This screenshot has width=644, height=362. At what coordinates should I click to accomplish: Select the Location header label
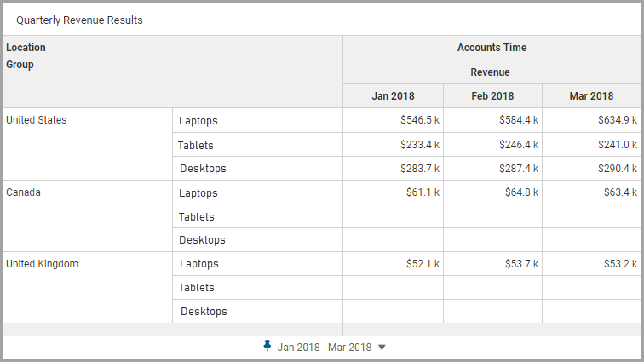tap(26, 47)
